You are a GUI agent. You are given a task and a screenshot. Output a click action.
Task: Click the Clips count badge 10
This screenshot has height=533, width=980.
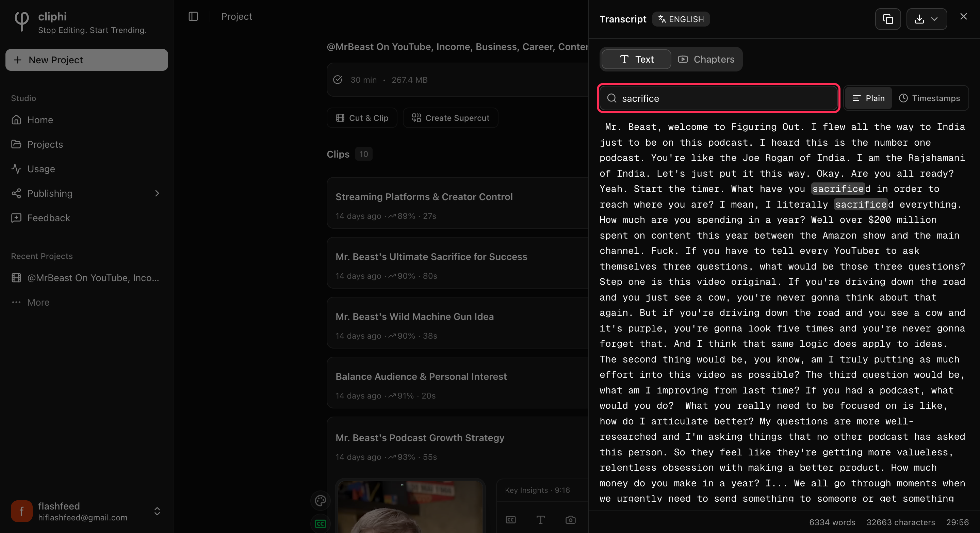tap(364, 154)
